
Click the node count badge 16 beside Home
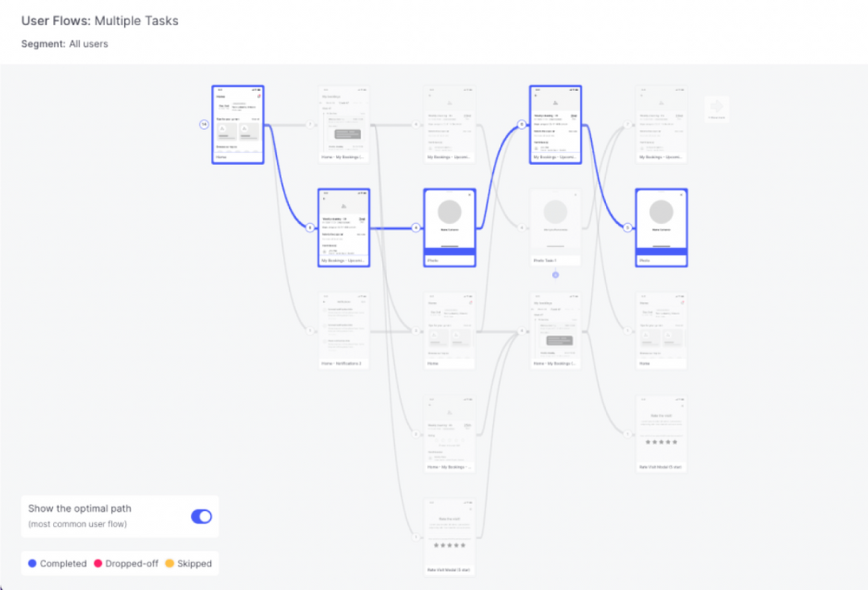[x=204, y=125]
